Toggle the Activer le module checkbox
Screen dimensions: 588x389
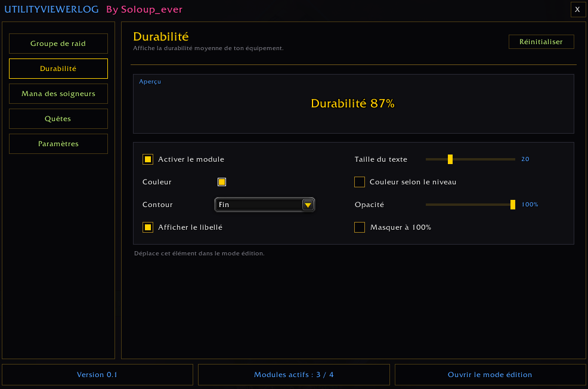tap(148, 159)
